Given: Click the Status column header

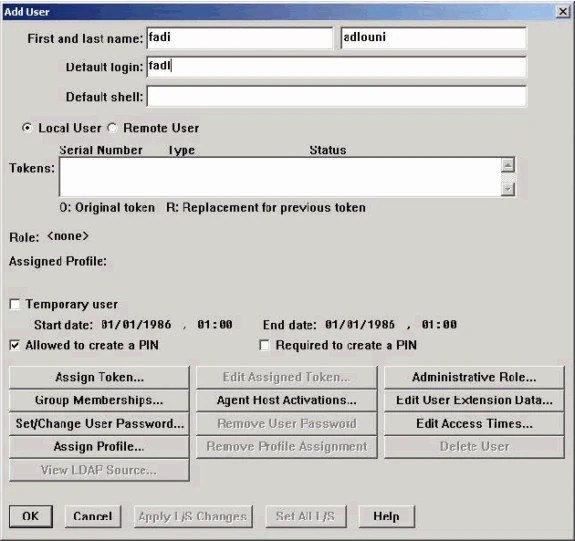Looking at the screenshot, I should [x=328, y=150].
